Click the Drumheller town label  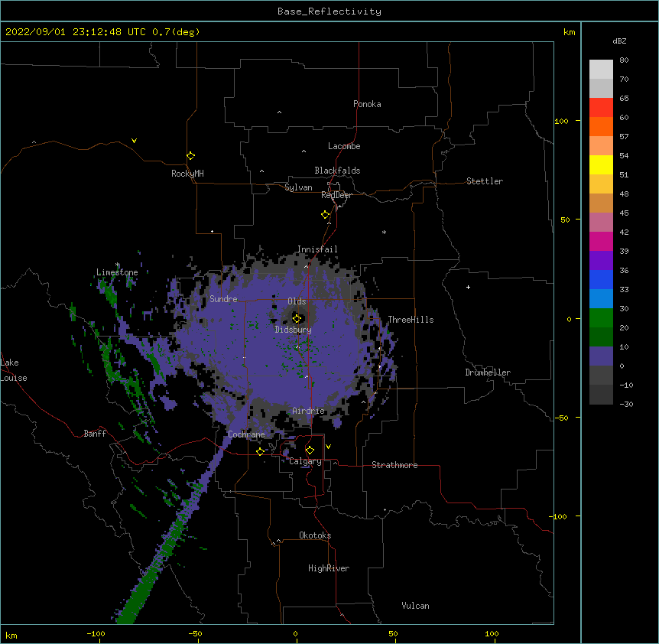click(488, 372)
